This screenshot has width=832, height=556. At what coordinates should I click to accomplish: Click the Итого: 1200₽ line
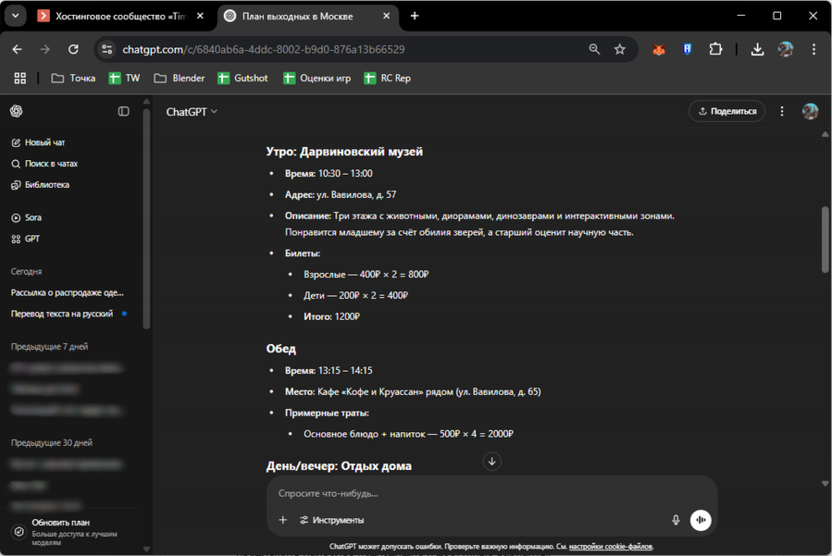(332, 317)
